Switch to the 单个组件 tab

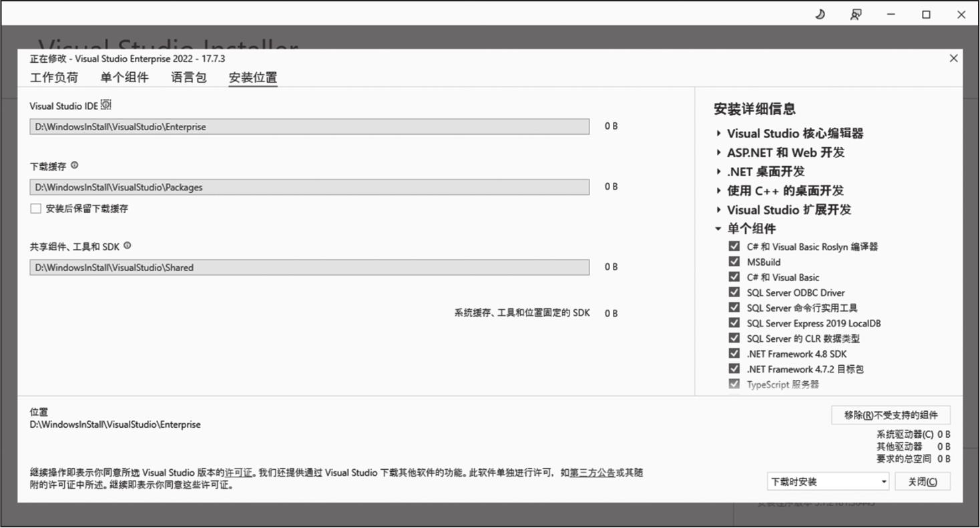[x=125, y=77]
